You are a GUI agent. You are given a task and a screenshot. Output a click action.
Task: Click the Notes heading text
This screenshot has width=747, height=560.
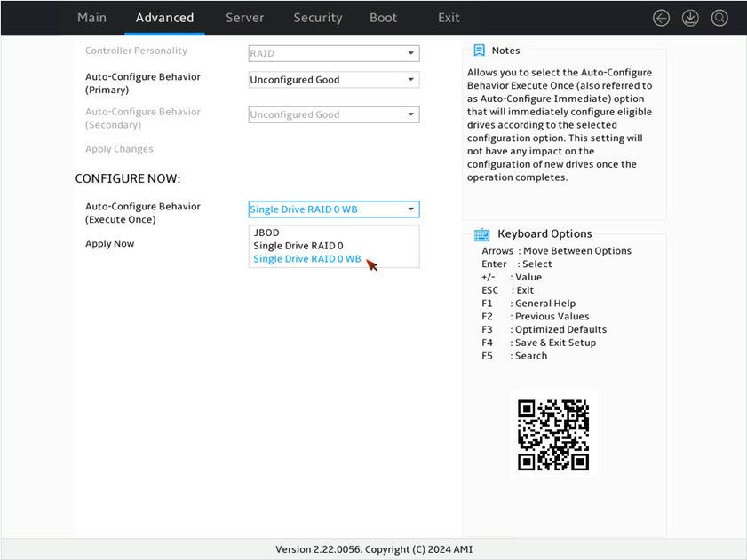[505, 51]
